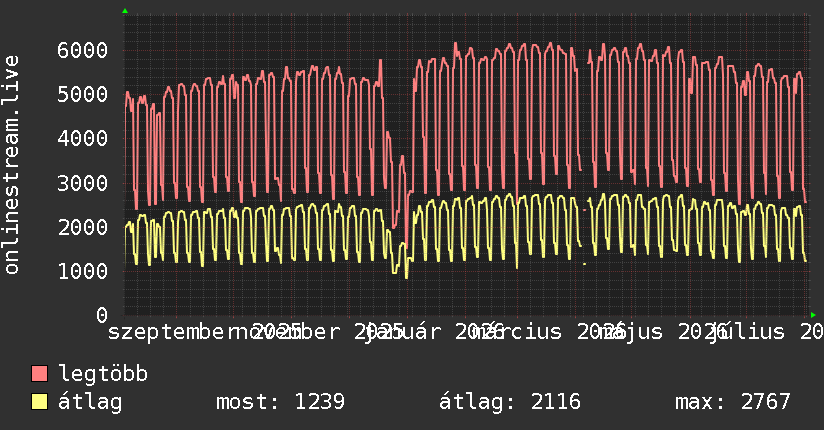Viewport: 824px width, 430px height.
Task: Click the green arrow at the top of the y-axis
Action: point(125,11)
